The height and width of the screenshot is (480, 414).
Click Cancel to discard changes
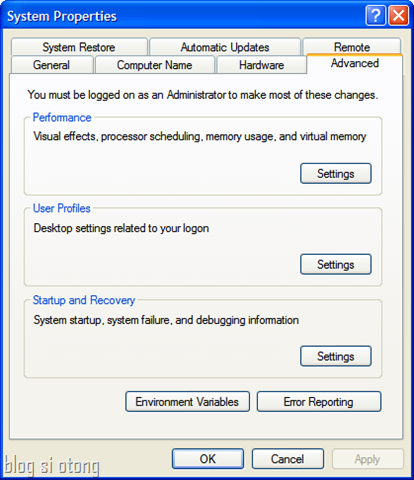(288, 459)
